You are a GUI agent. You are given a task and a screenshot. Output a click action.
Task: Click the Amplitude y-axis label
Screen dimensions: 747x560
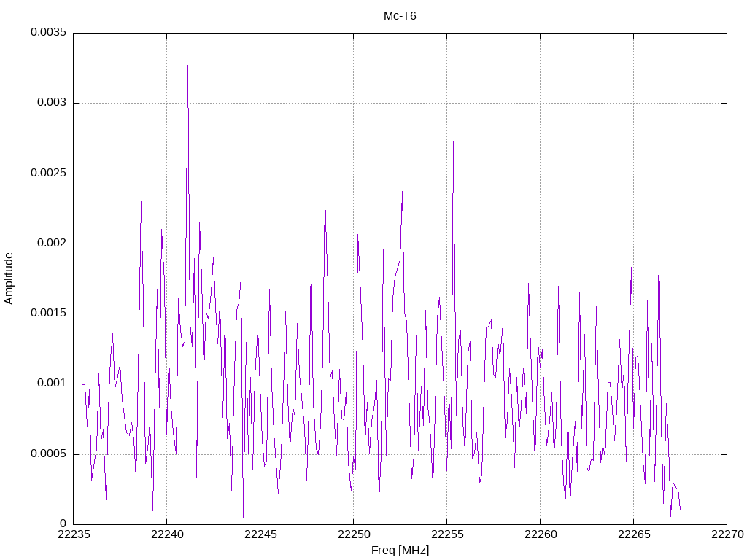9,279
